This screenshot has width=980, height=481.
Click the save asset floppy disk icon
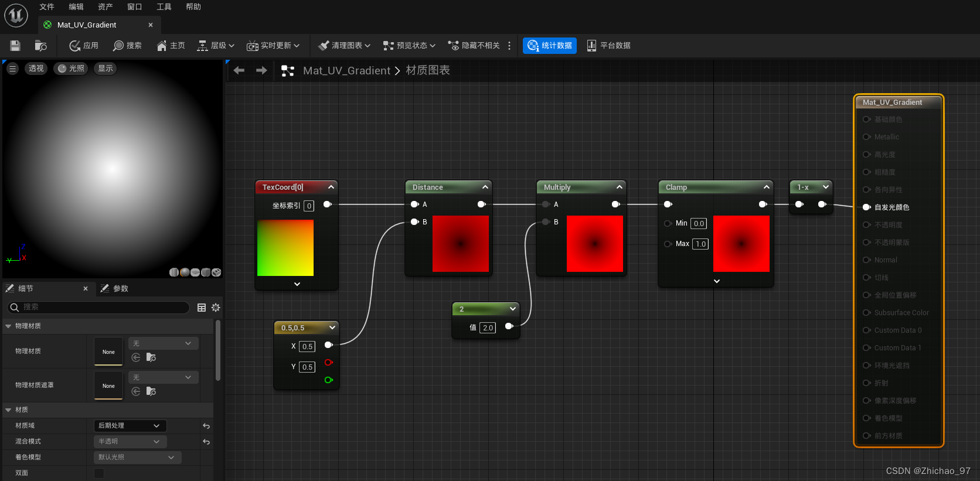coord(15,46)
